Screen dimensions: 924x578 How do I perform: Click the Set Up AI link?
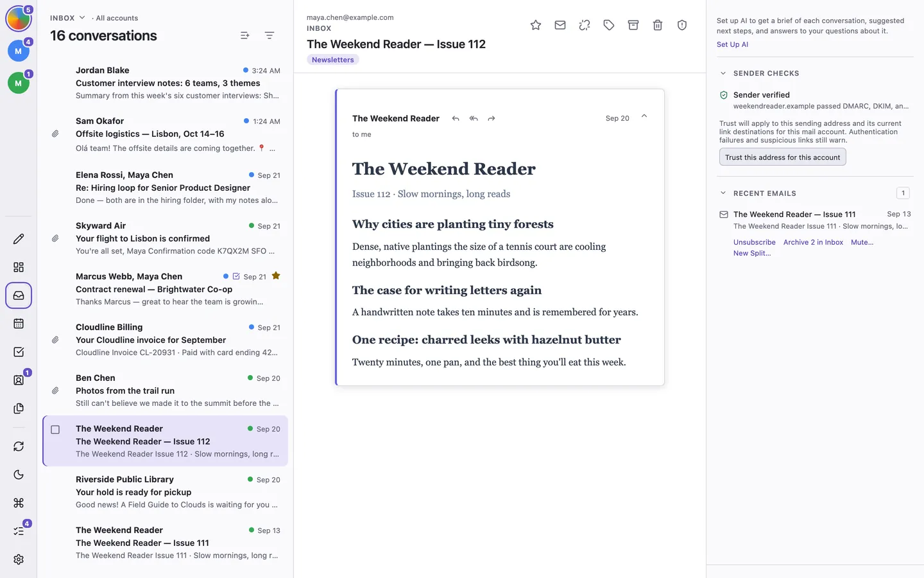pos(732,44)
